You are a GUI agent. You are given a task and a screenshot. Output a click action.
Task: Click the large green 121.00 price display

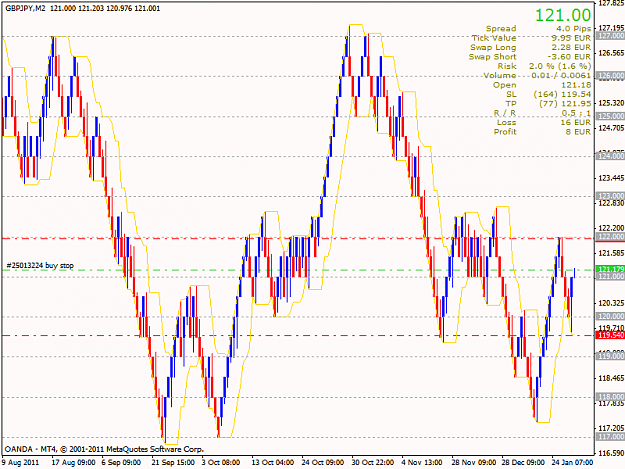562,15
